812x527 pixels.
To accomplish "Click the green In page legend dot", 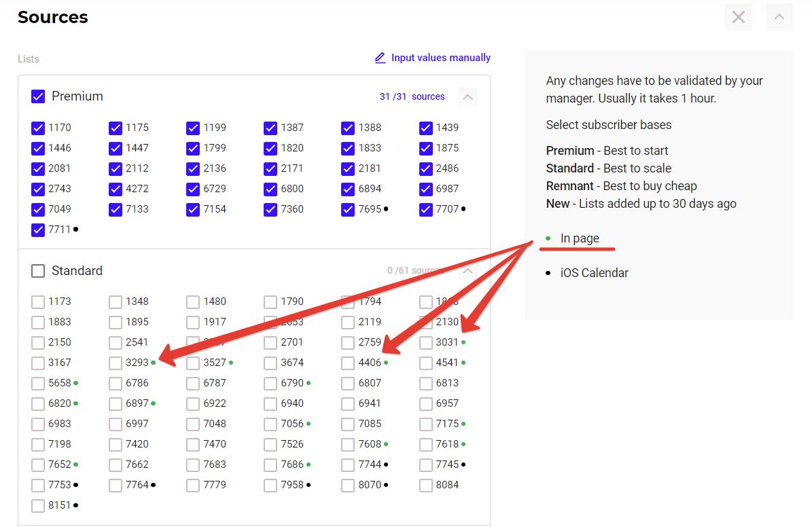I will 548,238.
